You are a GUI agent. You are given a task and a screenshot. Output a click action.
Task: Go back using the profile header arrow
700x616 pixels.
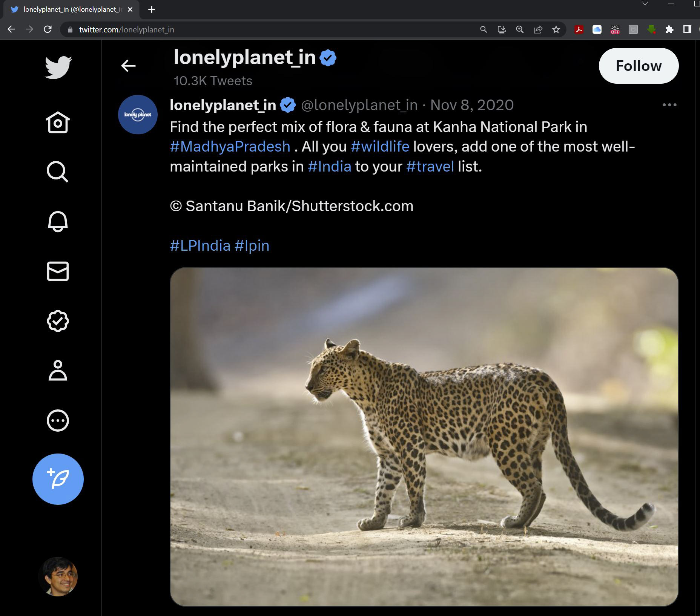pos(128,66)
